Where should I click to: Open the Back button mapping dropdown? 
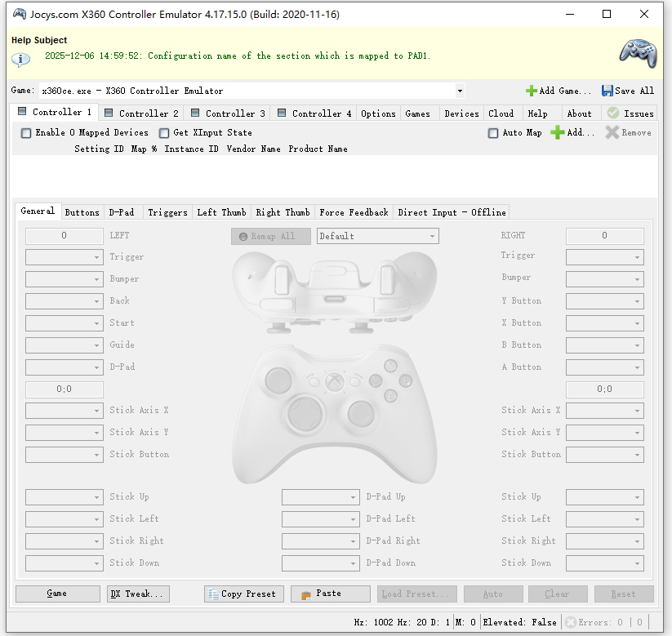[x=65, y=301]
